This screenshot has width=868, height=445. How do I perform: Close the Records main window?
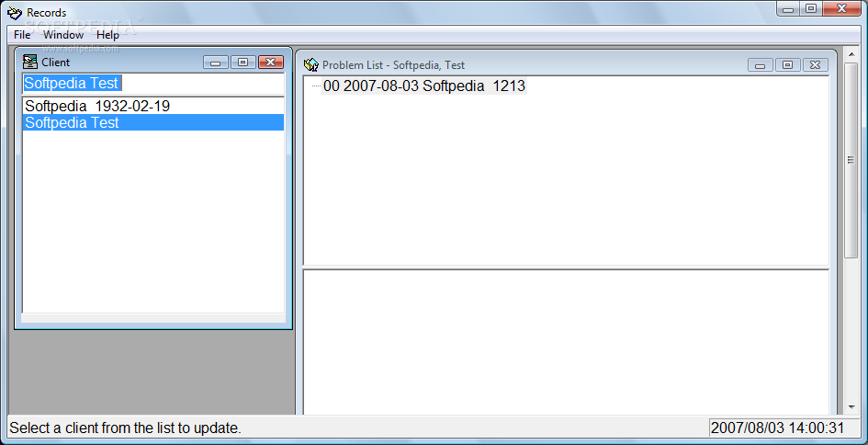click(843, 9)
